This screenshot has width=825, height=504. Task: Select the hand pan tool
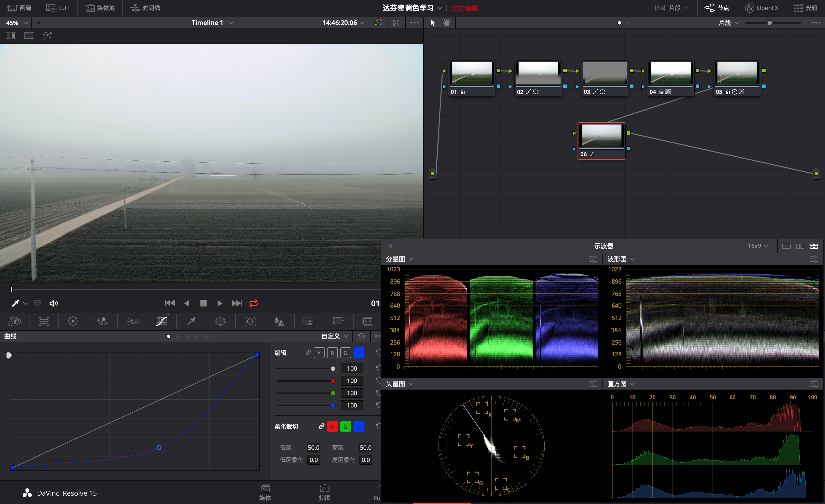(x=446, y=22)
